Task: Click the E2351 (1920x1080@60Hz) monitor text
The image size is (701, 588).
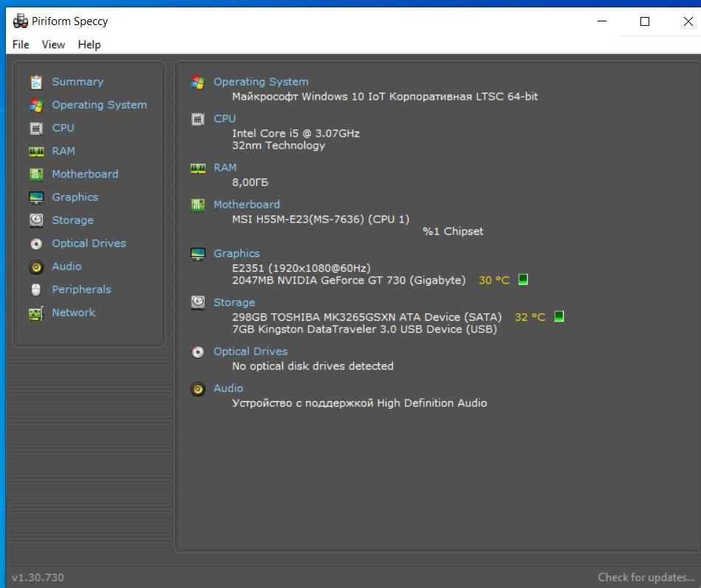Action: 301,268
